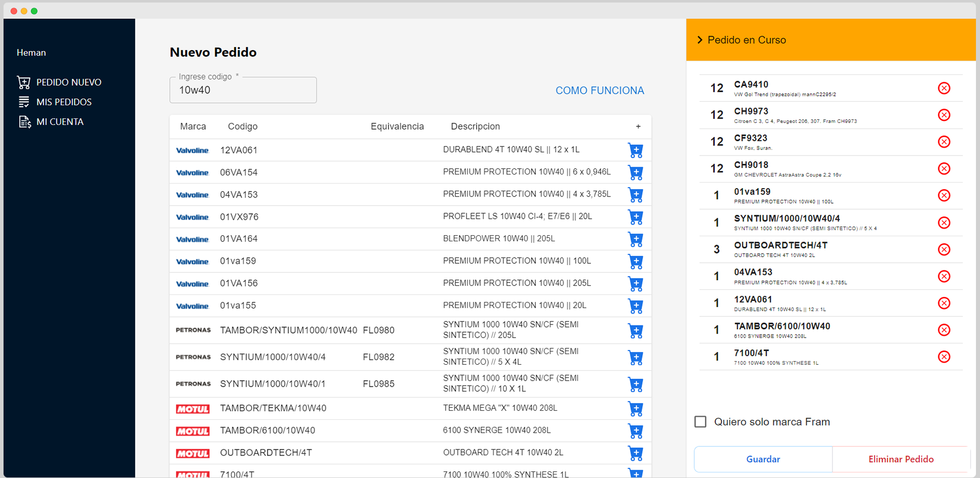
Task: Add TAMBOR/TEKMA/10W40 to cart
Action: [635, 409]
